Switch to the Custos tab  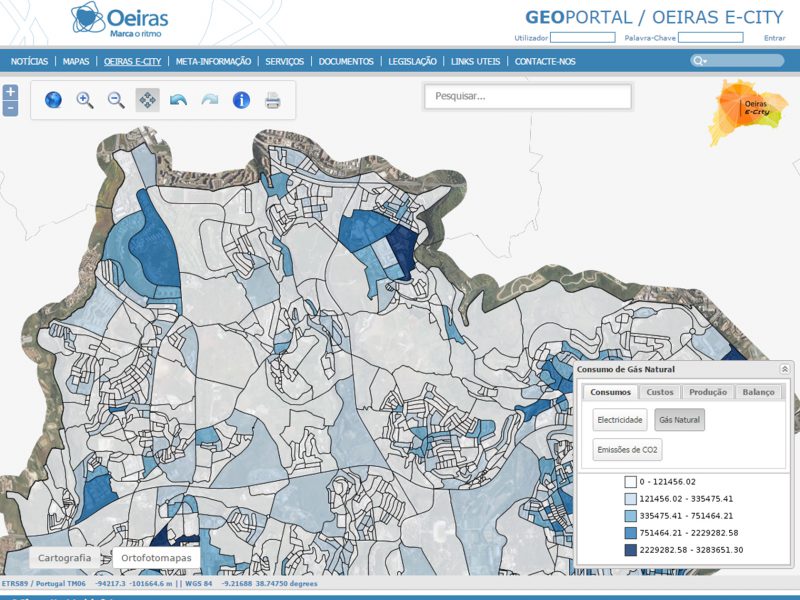click(660, 392)
